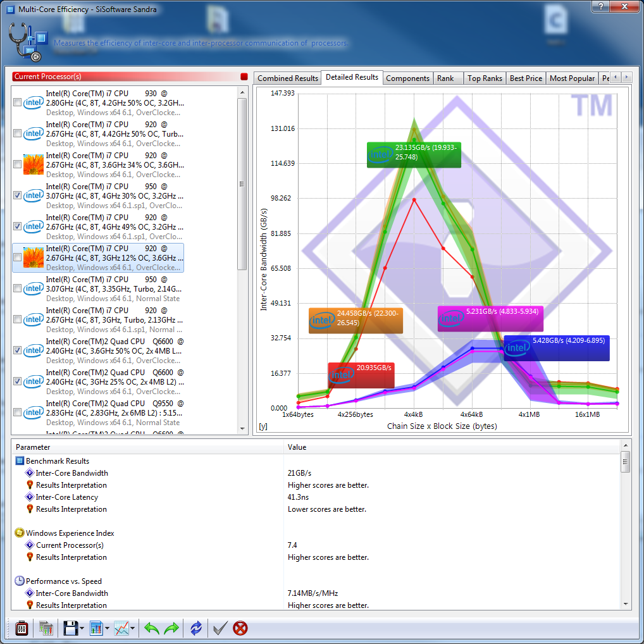
Task: Click the red cancel circle icon
Action: coord(240,628)
